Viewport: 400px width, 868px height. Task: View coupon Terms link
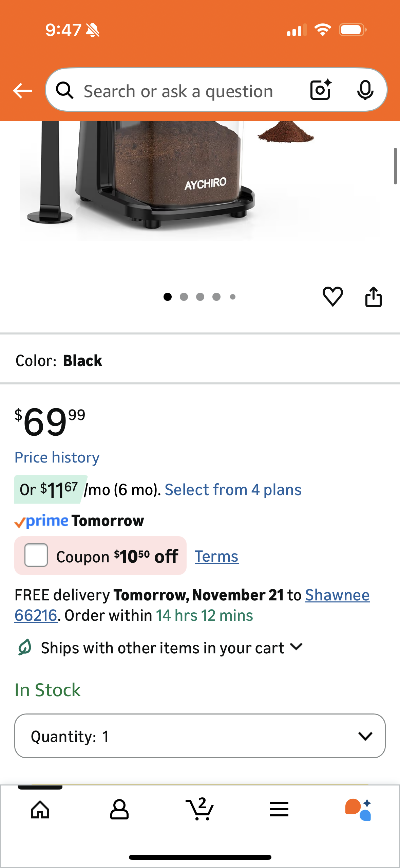(216, 556)
